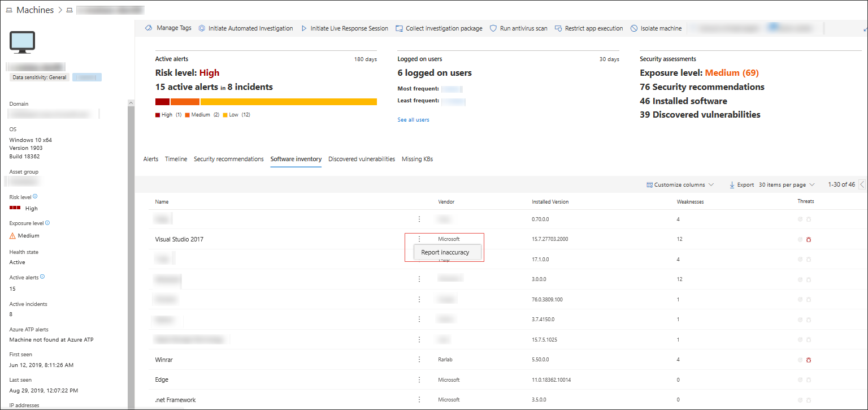Expand Customize columns dropdown
This screenshot has height=410, width=868.
pyautogui.click(x=680, y=185)
